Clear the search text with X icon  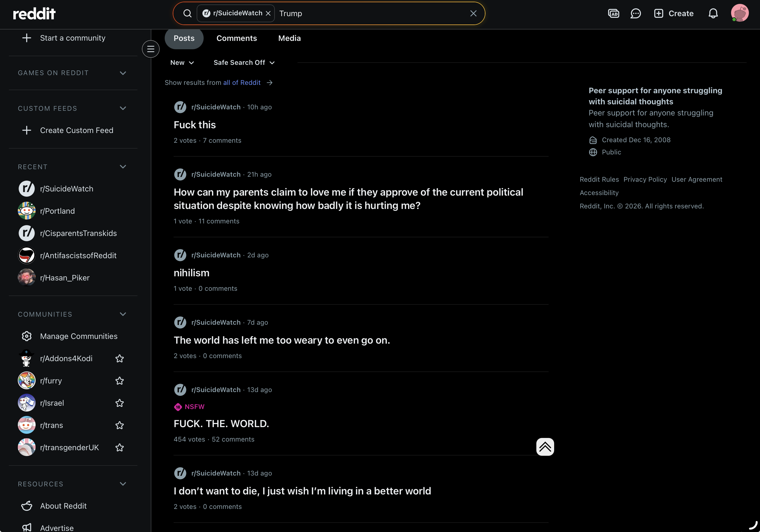tap(473, 14)
